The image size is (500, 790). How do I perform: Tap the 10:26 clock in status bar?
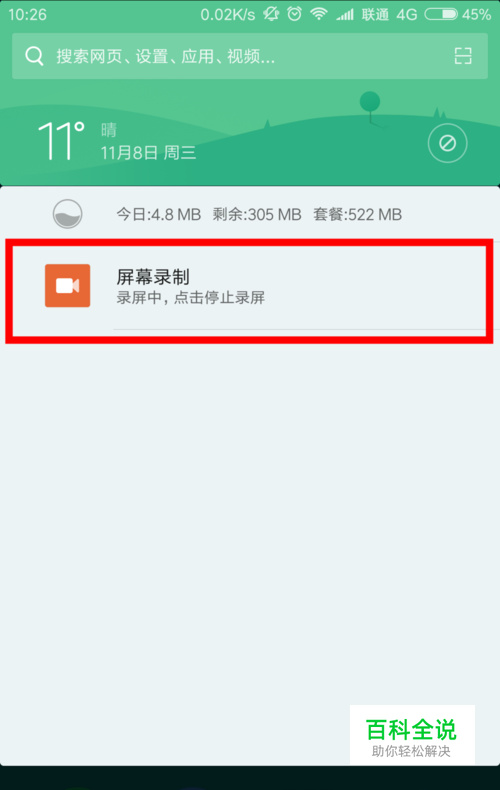tap(28, 15)
